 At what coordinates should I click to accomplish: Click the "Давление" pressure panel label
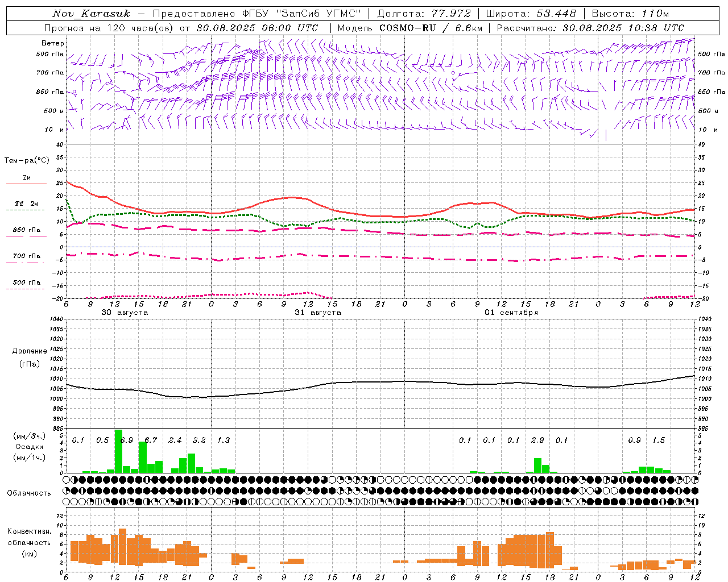click(x=30, y=351)
